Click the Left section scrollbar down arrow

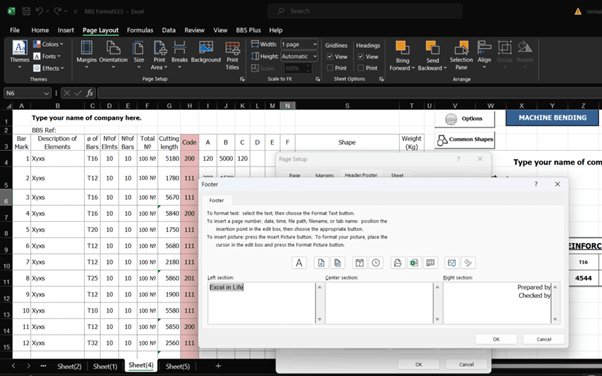[319, 320]
